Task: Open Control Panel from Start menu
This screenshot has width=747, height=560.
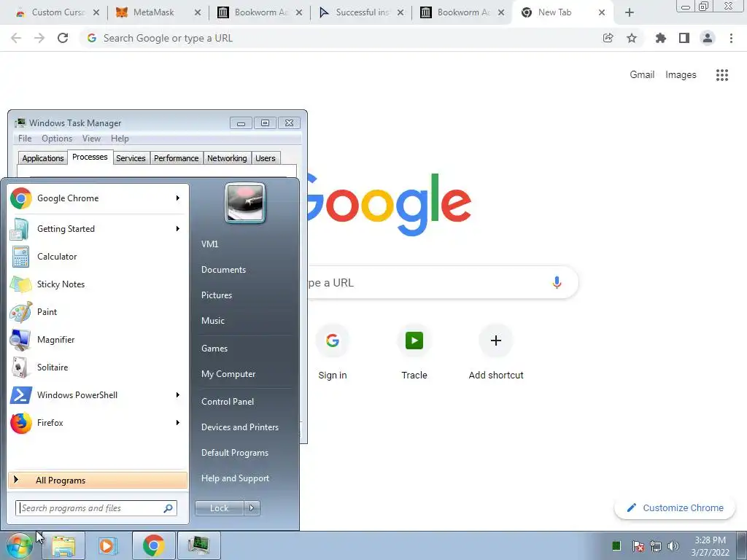Action: 228,402
